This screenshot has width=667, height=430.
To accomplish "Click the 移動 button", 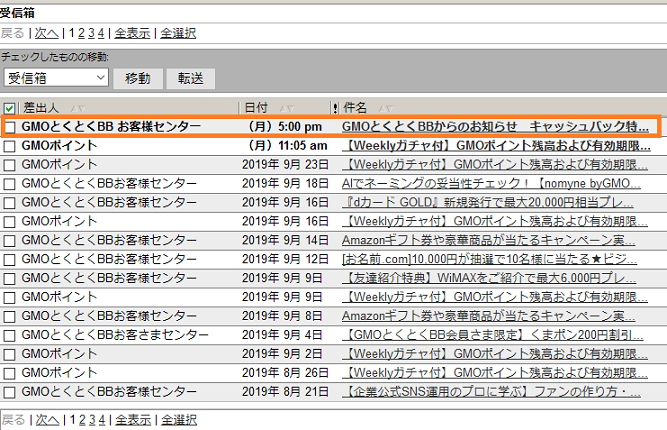I will (x=138, y=78).
